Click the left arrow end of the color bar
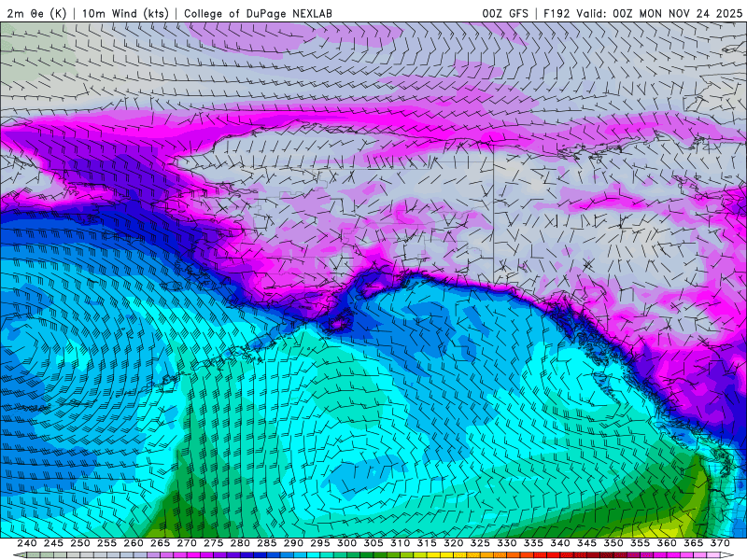The width and height of the screenshot is (747, 560). pyautogui.click(x=19, y=555)
